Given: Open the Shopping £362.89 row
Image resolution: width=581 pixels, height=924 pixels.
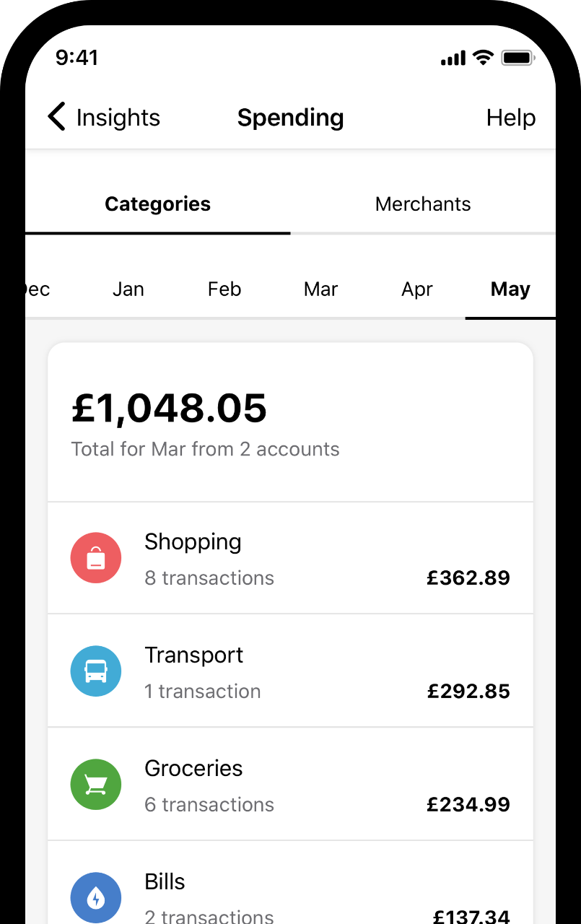Looking at the screenshot, I should pyautogui.click(x=290, y=558).
